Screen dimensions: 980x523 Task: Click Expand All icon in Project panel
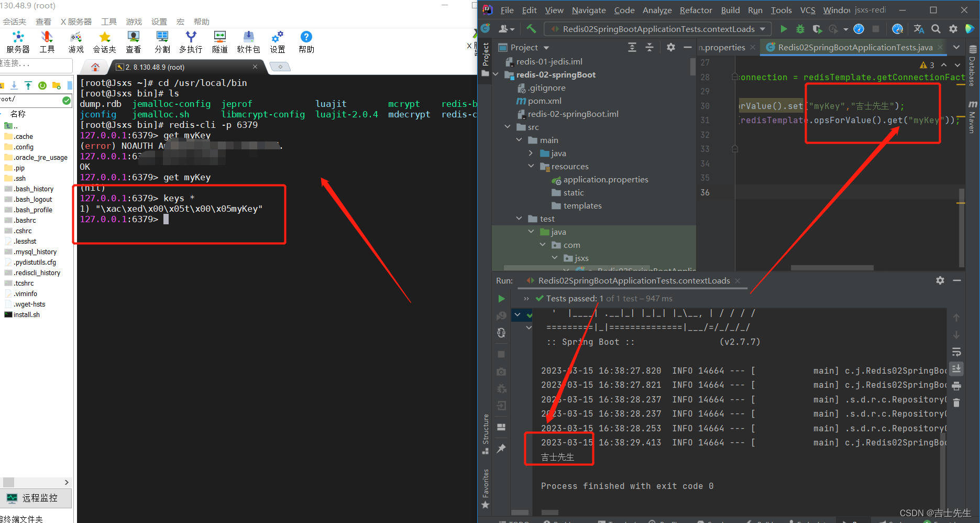click(632, 47)
